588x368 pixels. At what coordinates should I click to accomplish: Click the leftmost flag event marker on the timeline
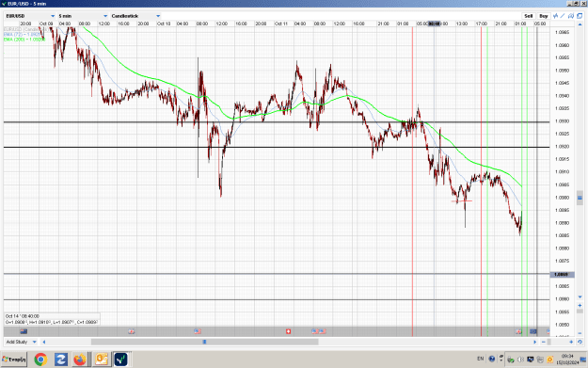click(x=24, y=331)
